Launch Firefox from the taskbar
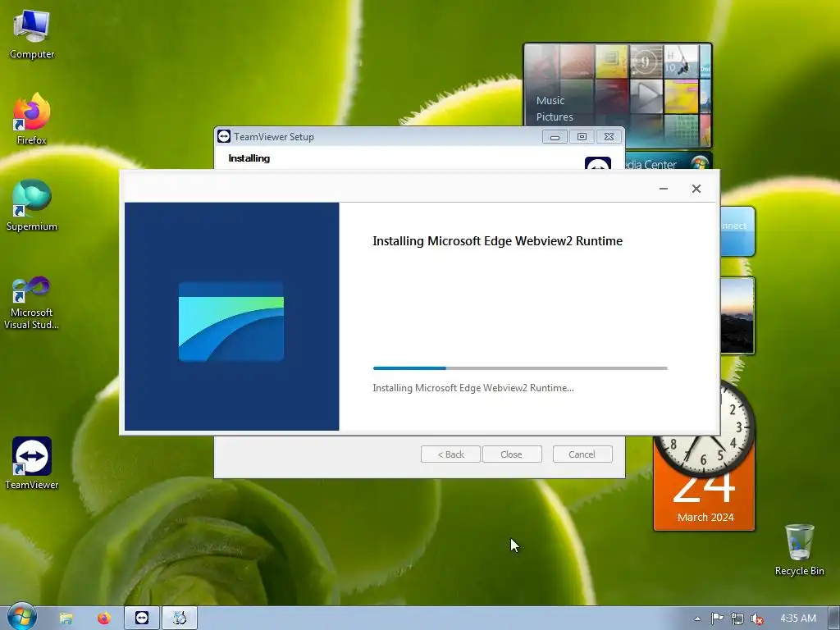The width and height of the screenshot is (840, 630). coord(104,619)
